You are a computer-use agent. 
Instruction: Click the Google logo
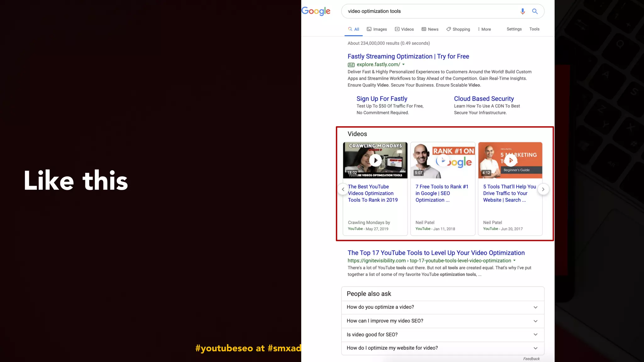(x=316, y=11)
